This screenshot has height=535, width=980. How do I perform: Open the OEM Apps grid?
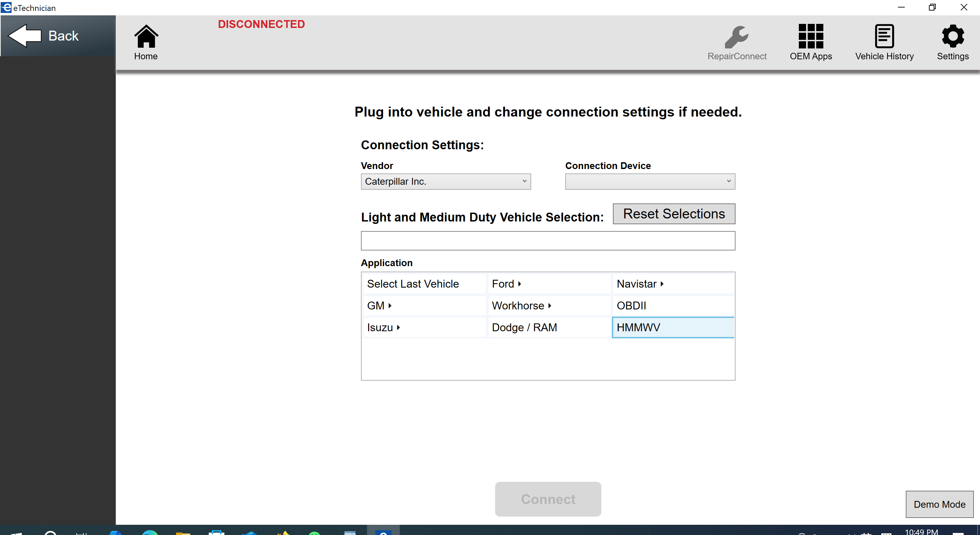[x=810, y=42]
